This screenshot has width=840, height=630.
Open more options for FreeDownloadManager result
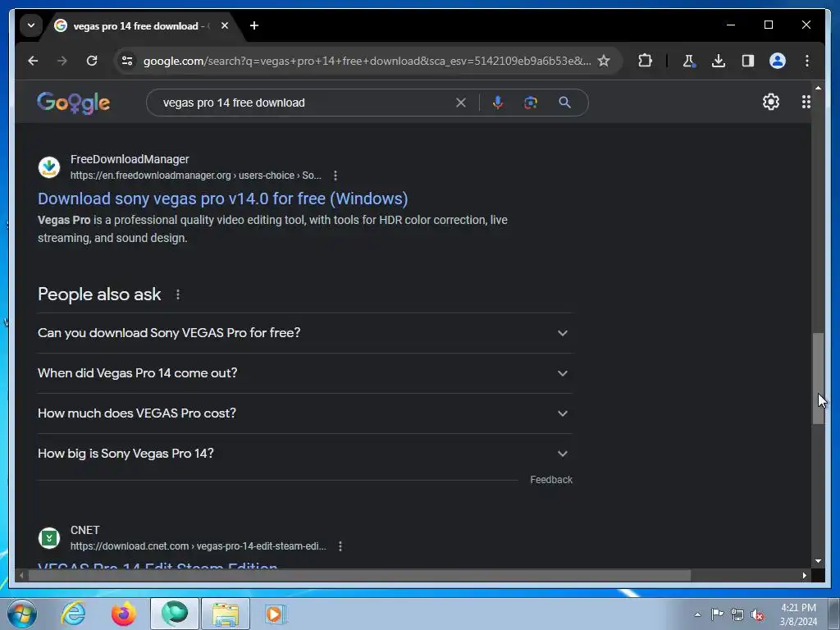(336, 176)
